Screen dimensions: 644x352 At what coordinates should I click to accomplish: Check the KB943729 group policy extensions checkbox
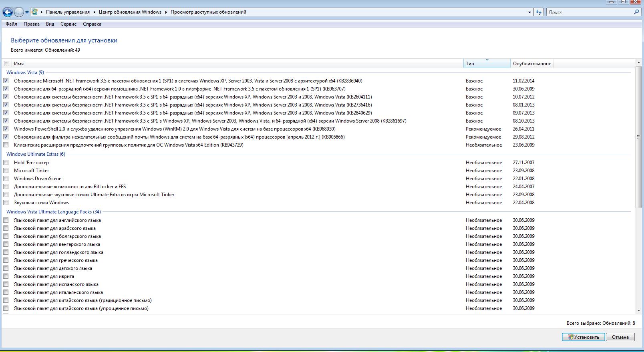[6, 145]
